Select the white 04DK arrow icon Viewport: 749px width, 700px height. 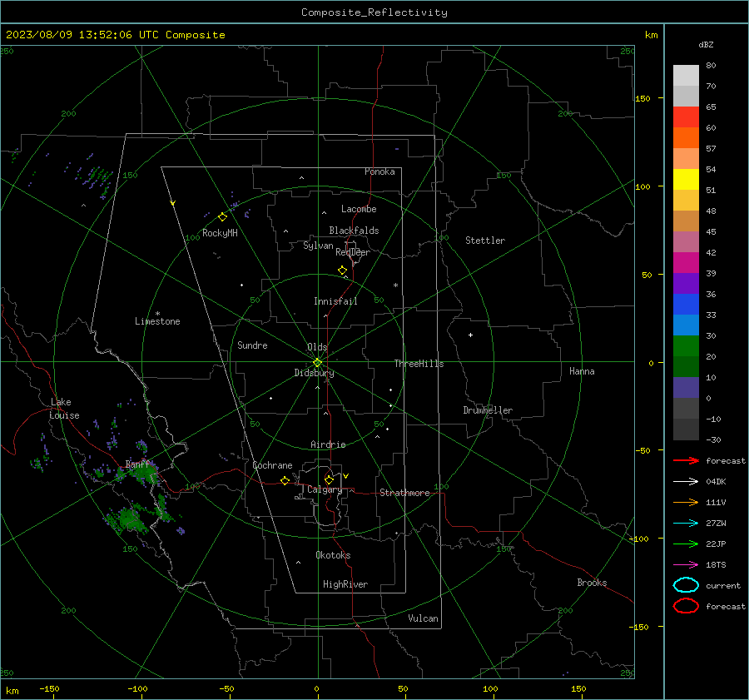(x=686, y=481)
